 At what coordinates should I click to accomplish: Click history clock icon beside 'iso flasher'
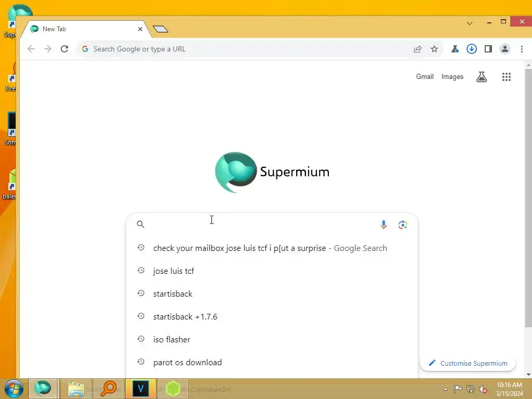(141, 339)
